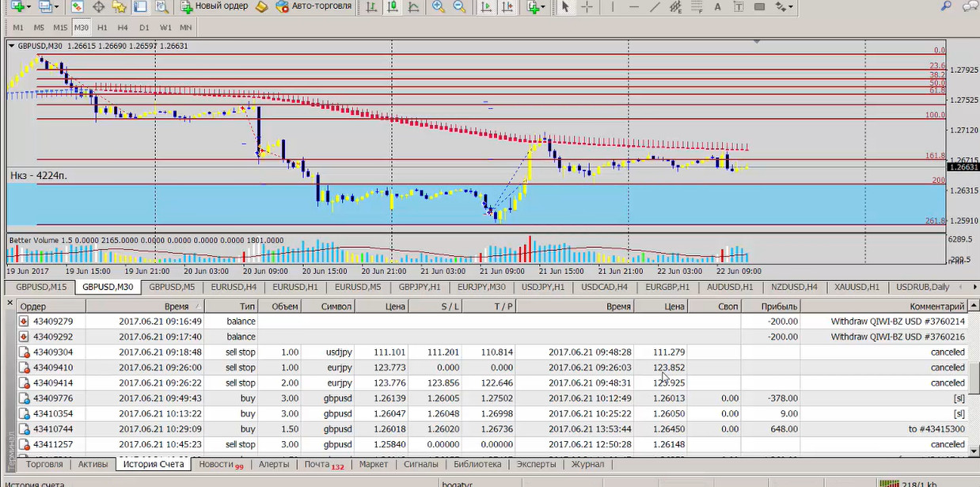Open the Market Watch panel icon
The height and width of the screenshot is (487, 980).
point(78,7)
